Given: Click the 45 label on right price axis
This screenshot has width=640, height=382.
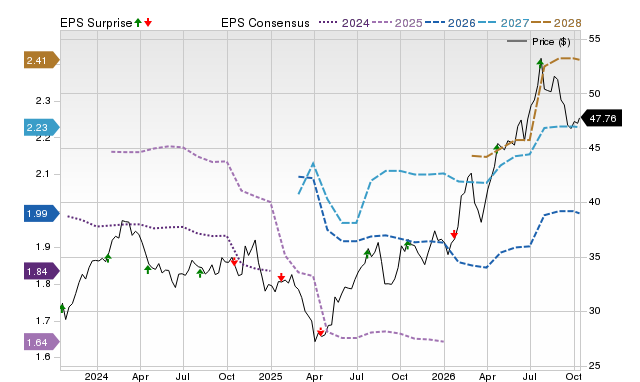Looking at the screenshot, I should tap(594, 148).
